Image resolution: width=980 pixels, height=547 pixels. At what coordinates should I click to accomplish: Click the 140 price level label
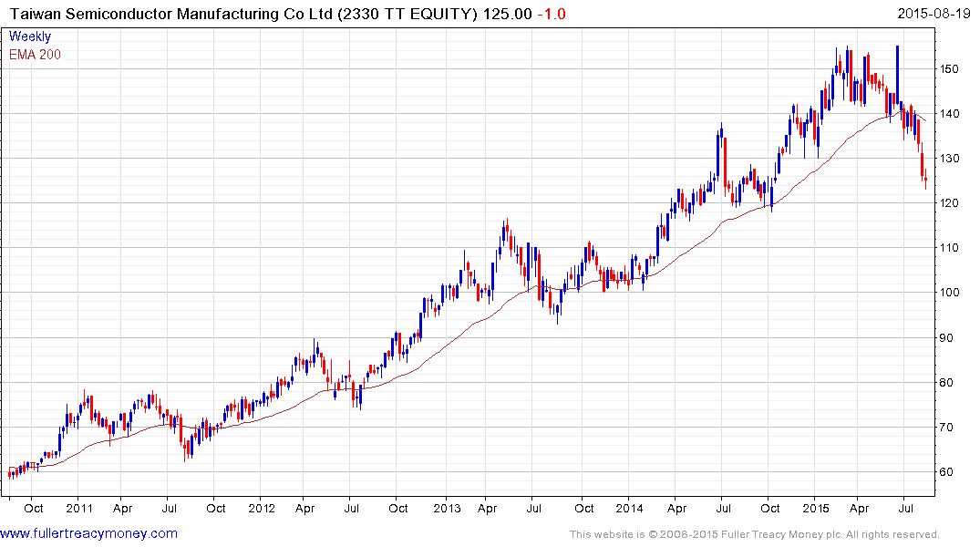[x=953, y=114]
